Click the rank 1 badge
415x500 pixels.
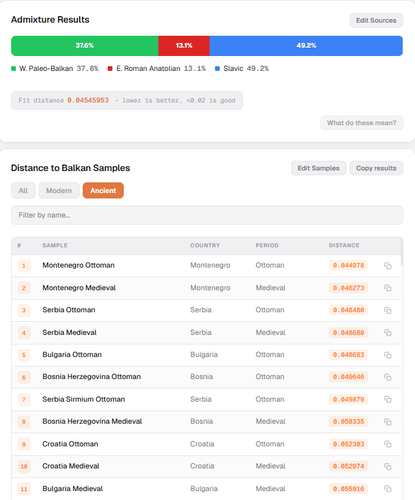[x=24, y=266]
